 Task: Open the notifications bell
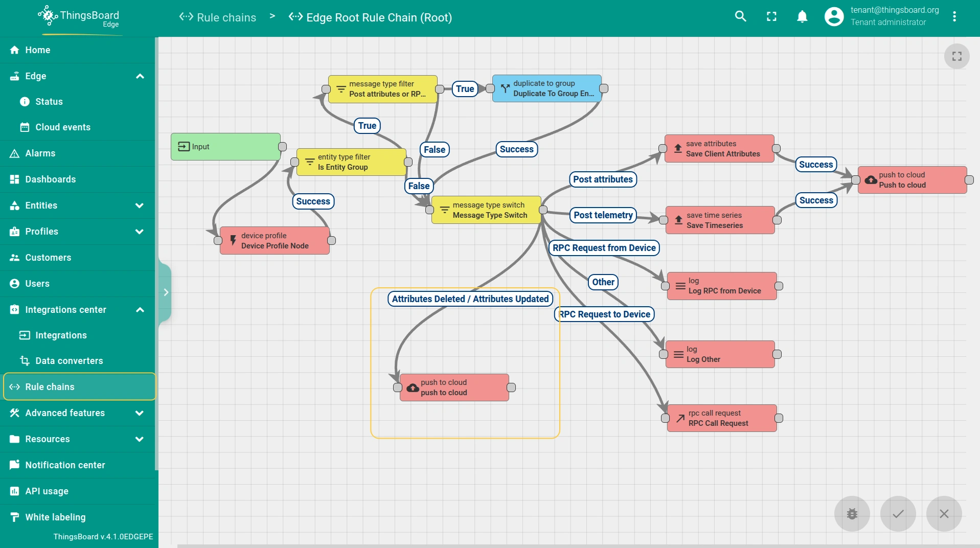[802, 16]
